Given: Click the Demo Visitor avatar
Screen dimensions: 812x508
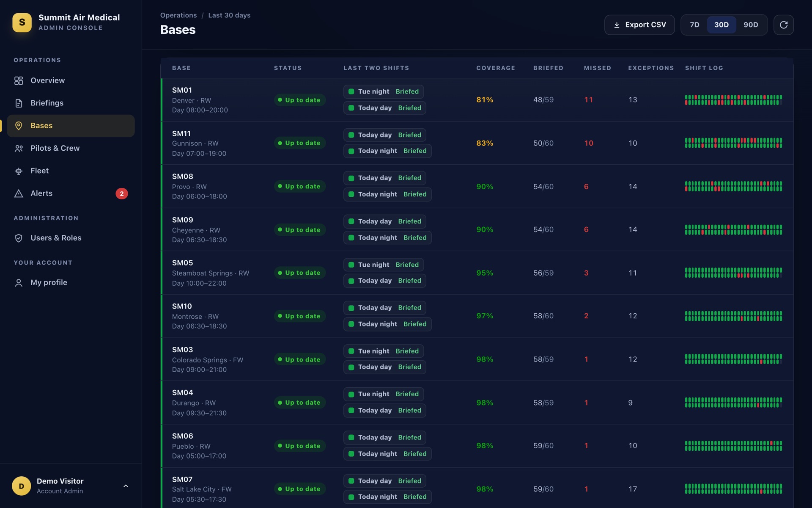Looking at the screenshot, I should (22, 486).
